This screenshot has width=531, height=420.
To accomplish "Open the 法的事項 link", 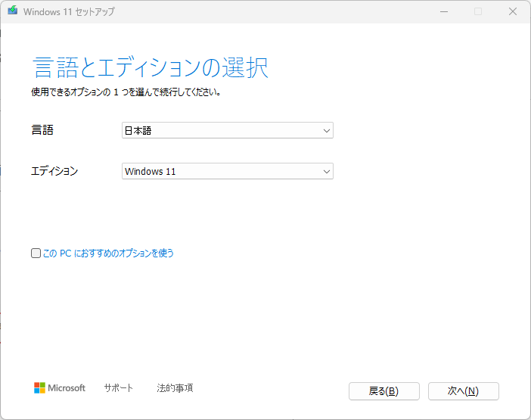I will [175, 387].
